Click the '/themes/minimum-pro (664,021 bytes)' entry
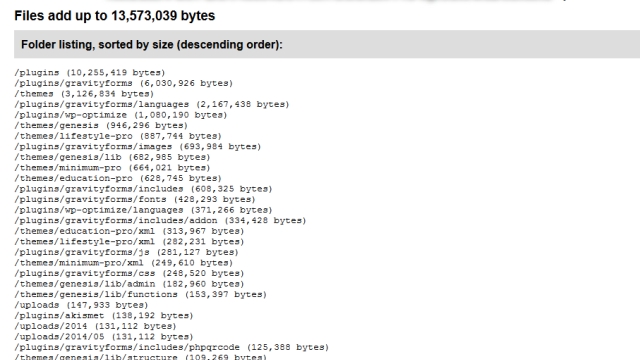The image size is (640, 360). point(112,168)
